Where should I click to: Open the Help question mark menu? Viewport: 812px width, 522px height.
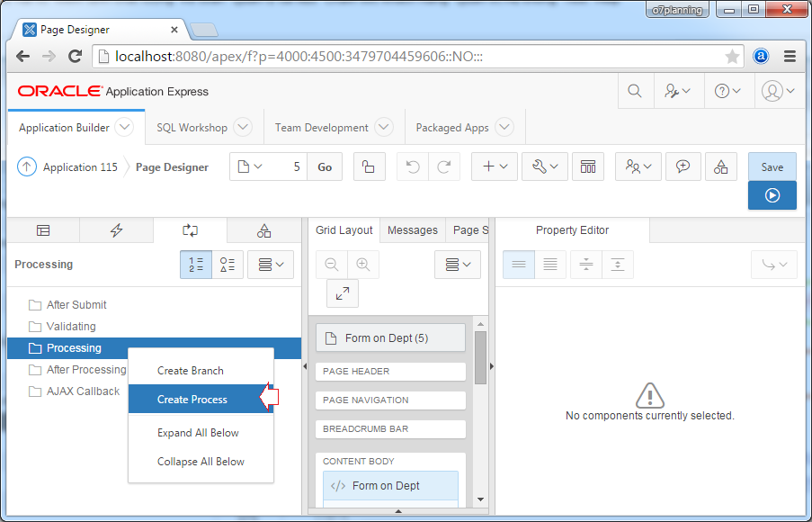(727, 91)
